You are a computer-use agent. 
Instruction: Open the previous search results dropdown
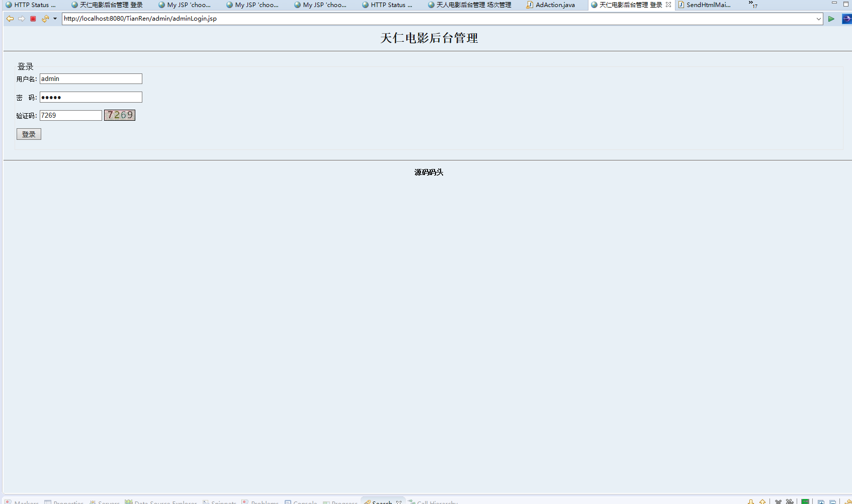850,500
